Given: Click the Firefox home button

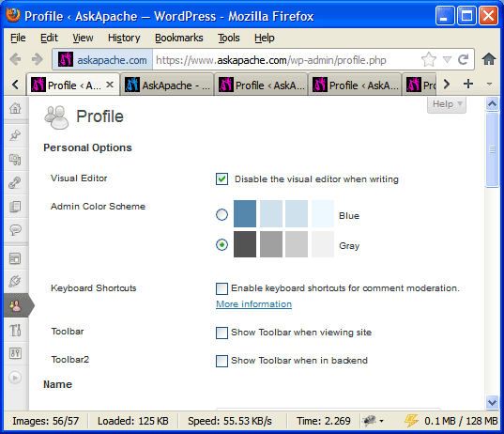Looking at the screenshot, I should point(489,59).
